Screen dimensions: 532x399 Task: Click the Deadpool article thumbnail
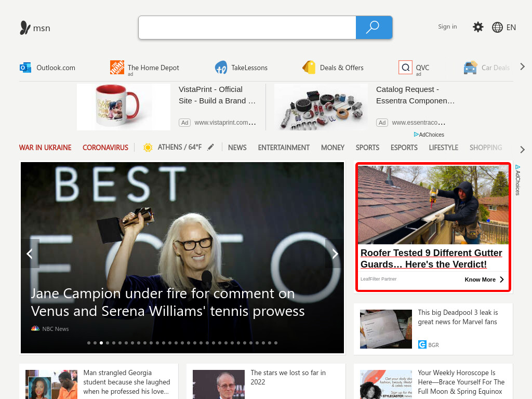tap(386, 329)
